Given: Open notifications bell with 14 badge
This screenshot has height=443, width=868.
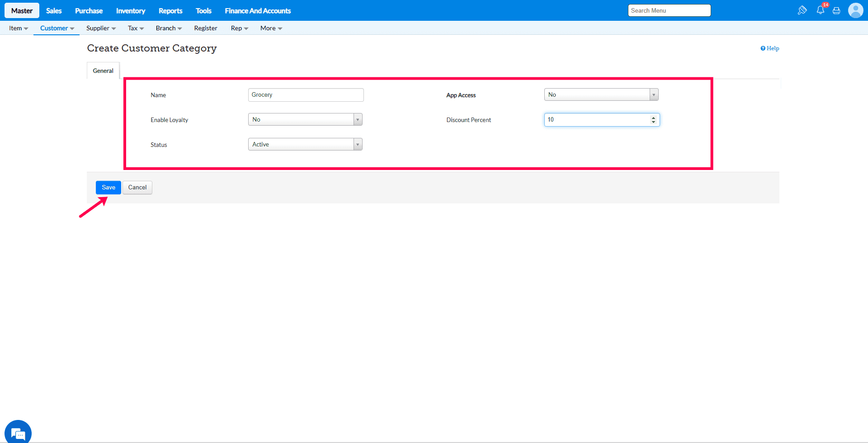Looking at the screenshot, I should coord(821,10).
